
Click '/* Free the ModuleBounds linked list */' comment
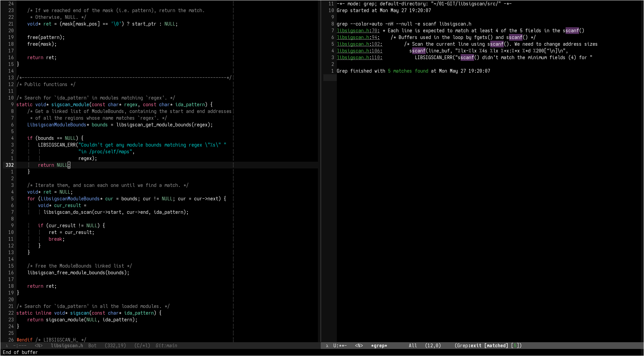(80, 266)
